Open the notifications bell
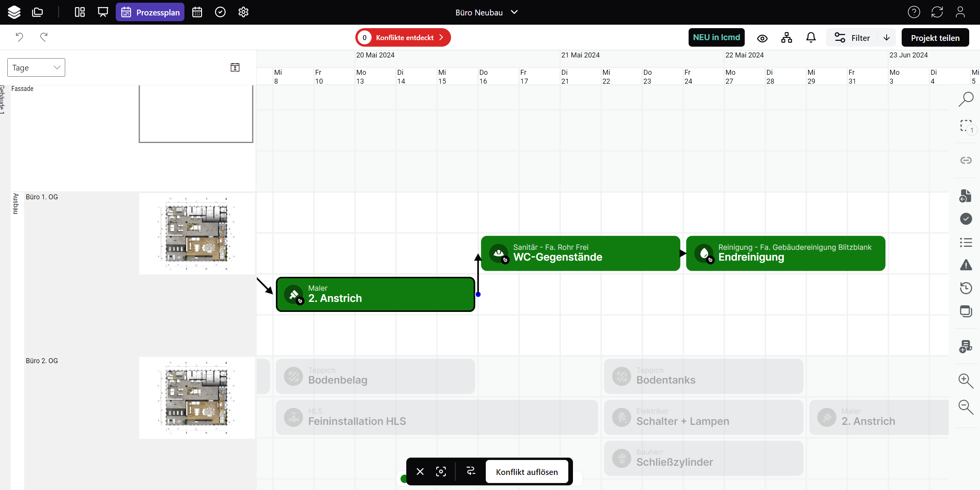The height and width of the screenshot is (490, 980). pos(811,37)
